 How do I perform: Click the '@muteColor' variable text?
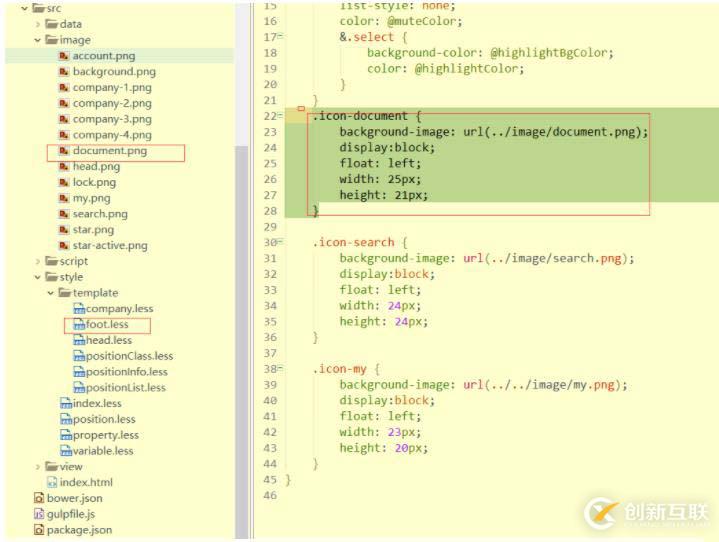coord(421,22)
